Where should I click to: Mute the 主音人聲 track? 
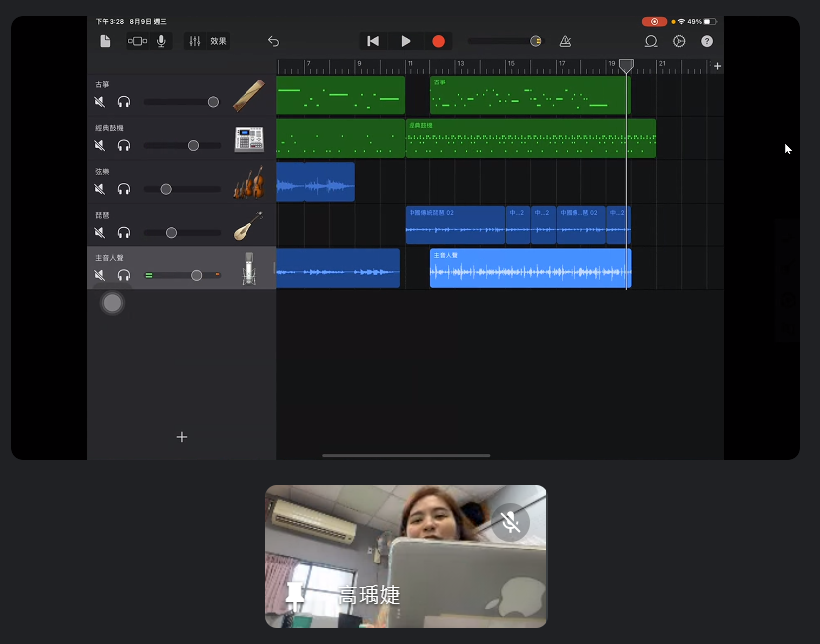pos(100,275)
